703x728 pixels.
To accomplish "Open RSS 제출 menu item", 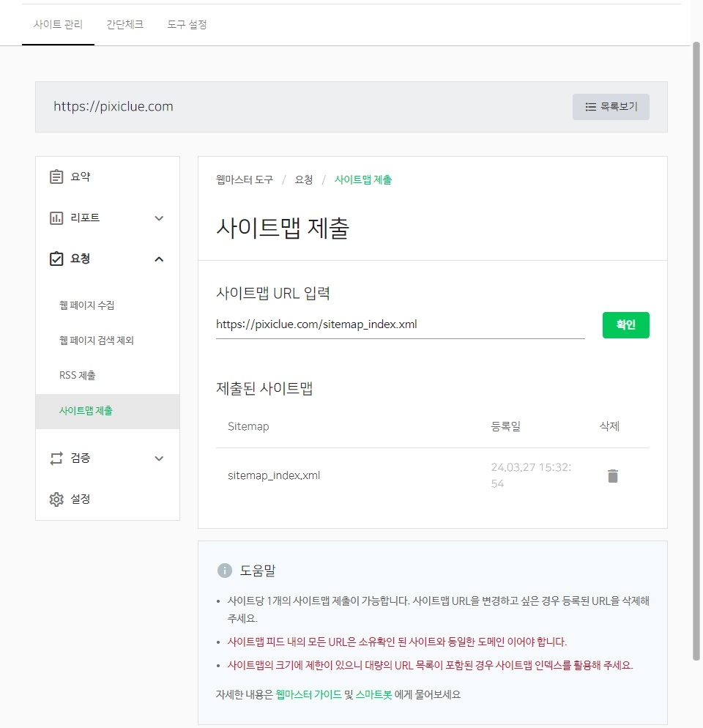I will pos(78,375).
